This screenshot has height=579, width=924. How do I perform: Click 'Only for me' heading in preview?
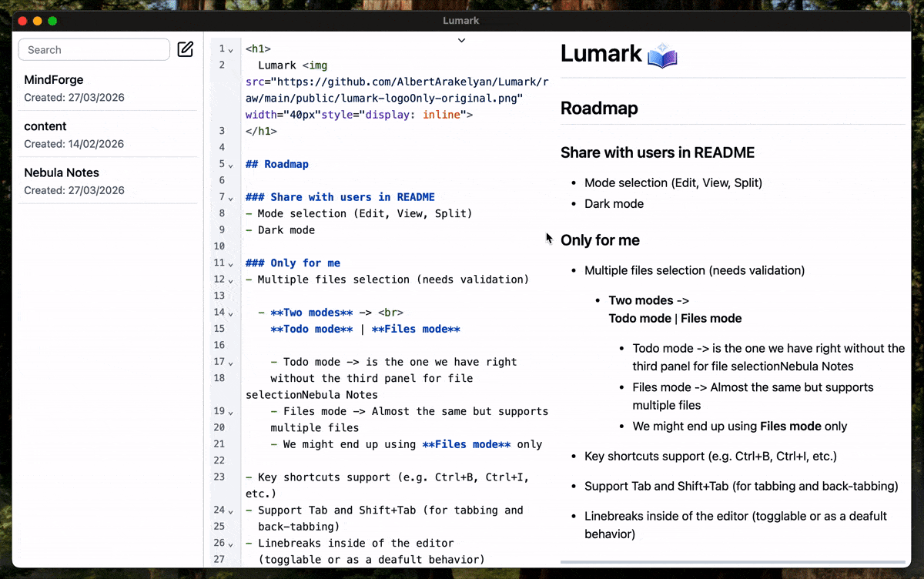click(x=600, y=240)
